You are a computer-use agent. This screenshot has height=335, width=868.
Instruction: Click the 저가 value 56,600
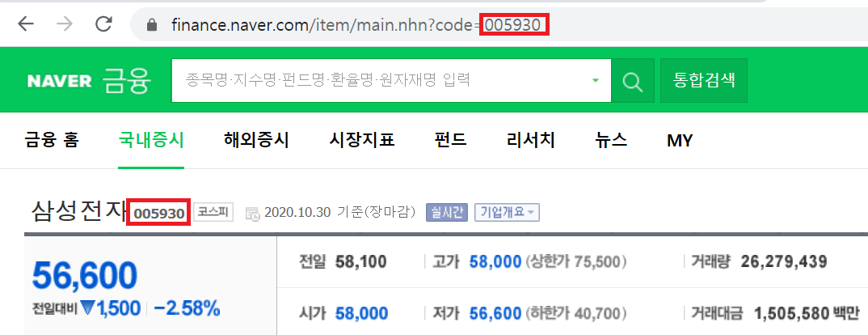[495, 313]
